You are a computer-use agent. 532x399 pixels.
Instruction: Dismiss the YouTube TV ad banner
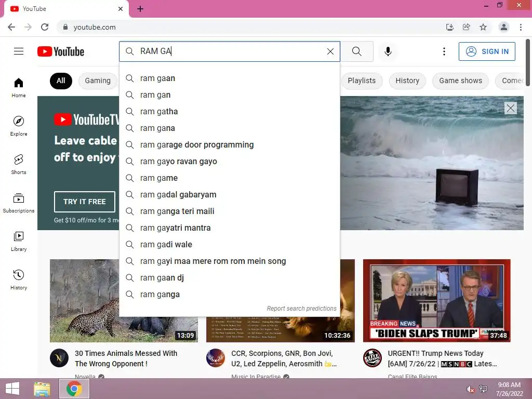coord(510,108)
